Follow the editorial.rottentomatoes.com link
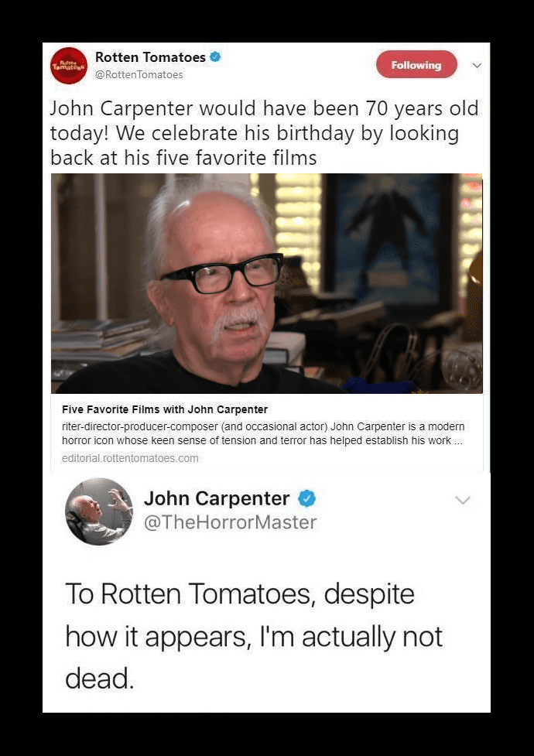The height and width of the screenshot is (756, 534). (x=130, y=458)
